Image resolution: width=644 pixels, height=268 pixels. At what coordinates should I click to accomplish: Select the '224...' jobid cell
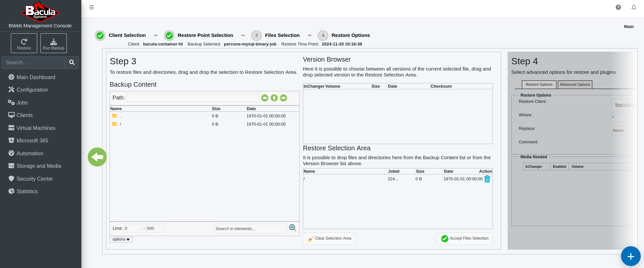[x=393, y=179]
